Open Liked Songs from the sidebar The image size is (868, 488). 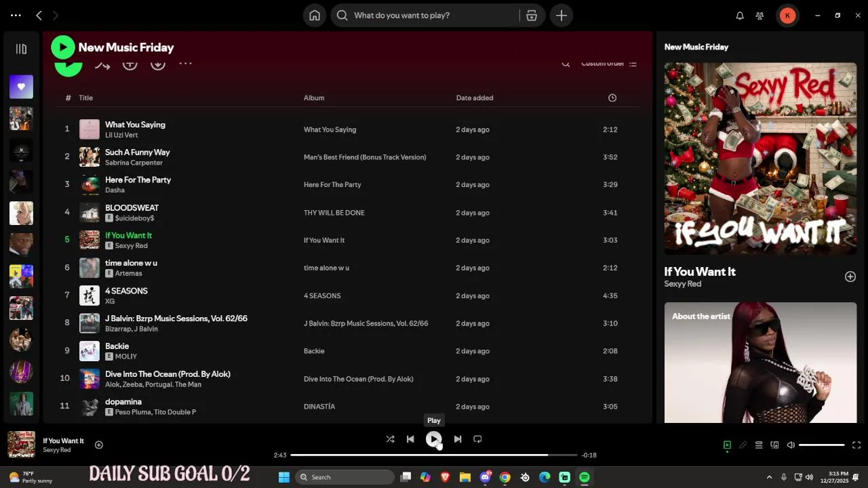click(x=21, y=87)
